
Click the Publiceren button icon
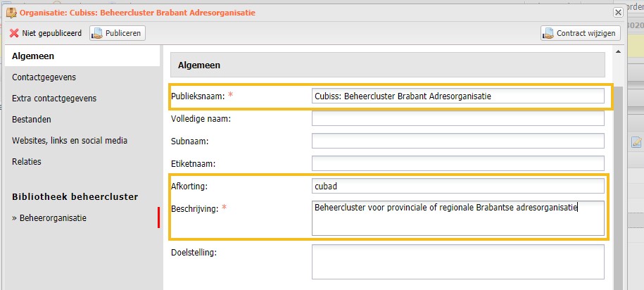click(x=97, y=33)
